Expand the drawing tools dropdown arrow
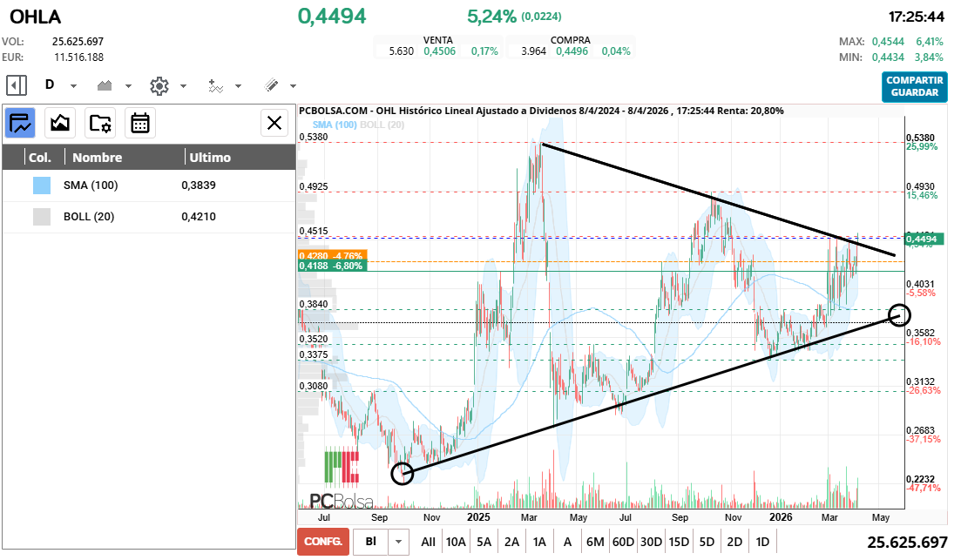Screen dimensions: 961x560 (x=293, y=85)
